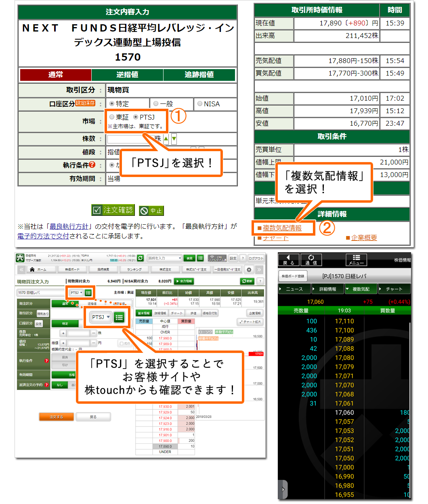Screen dimensions: 428x504
Task: Open the gear settings icon in navigation bar
Action: 249,270
